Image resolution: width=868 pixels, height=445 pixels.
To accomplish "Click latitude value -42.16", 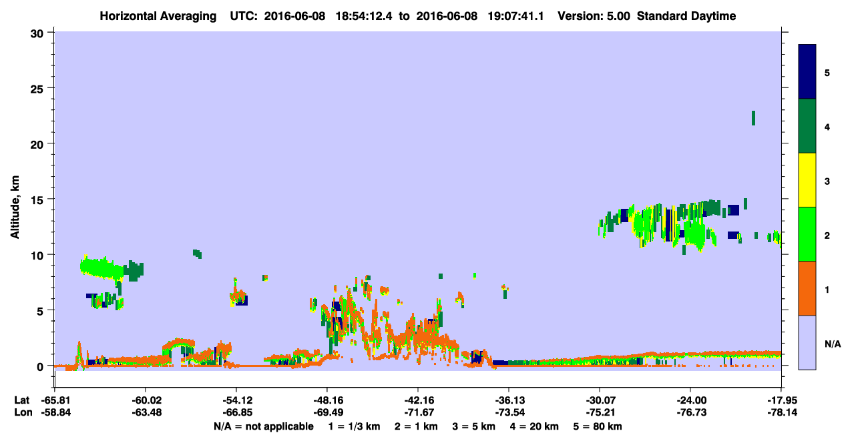I will 417,400.
